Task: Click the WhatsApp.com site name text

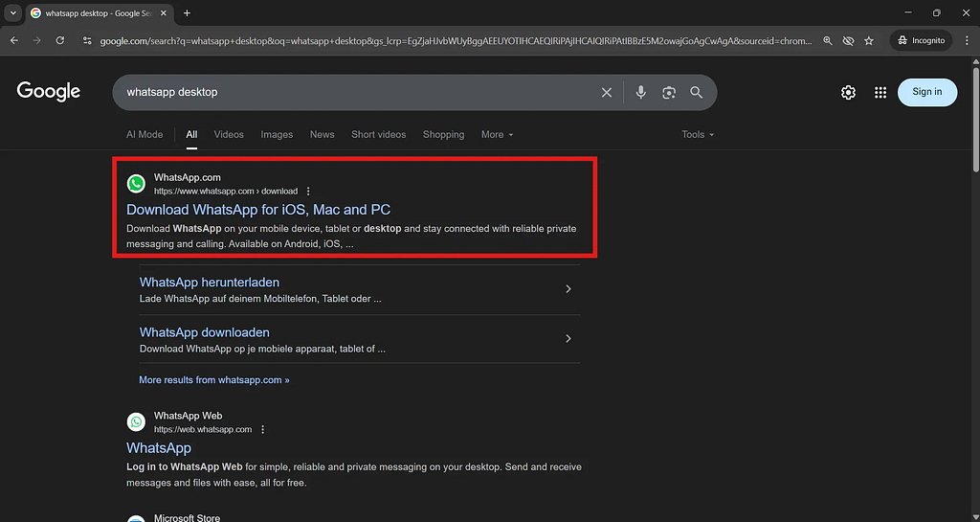Action: pyautogui.click(x=188, y=177)
